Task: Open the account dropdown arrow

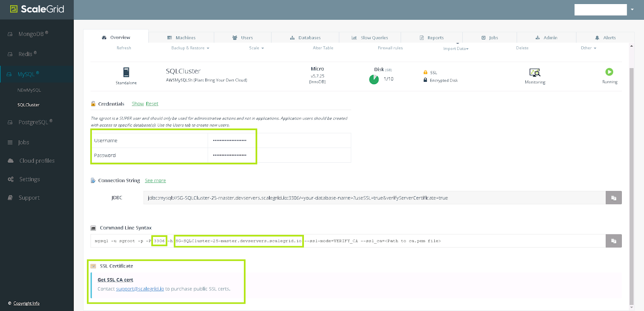Action: pos(632,10)
